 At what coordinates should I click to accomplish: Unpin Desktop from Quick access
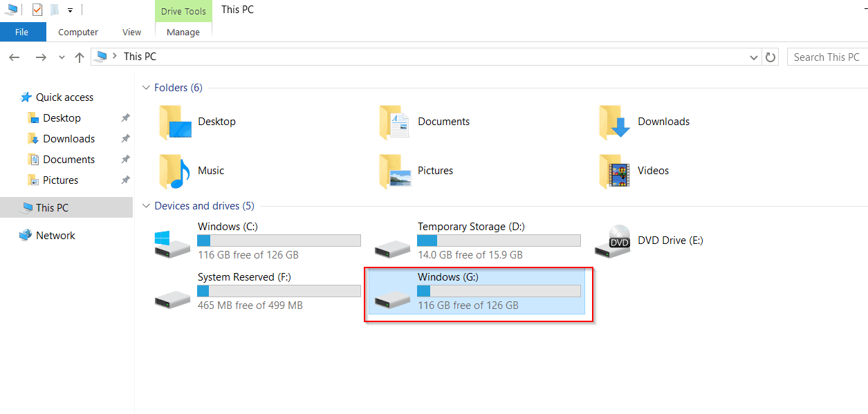coord(124,117)
